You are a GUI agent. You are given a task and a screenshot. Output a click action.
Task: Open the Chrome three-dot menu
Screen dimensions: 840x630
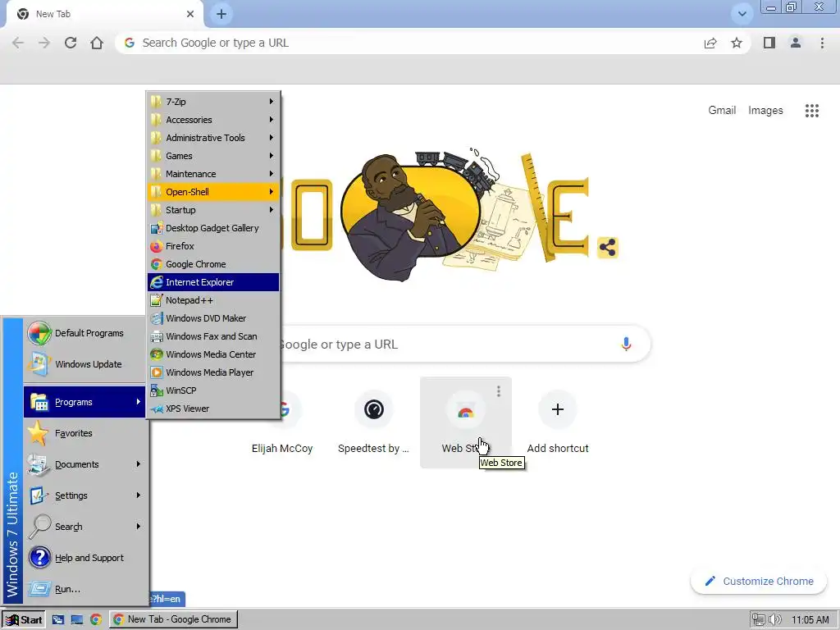[822, 43]
